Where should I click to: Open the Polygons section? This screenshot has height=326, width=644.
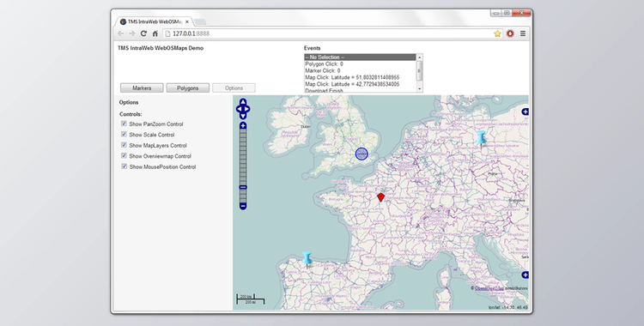click(188, 88)
